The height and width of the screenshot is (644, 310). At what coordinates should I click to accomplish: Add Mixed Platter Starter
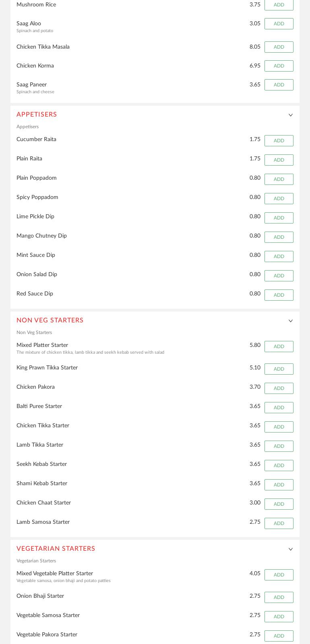coord(279,347)
